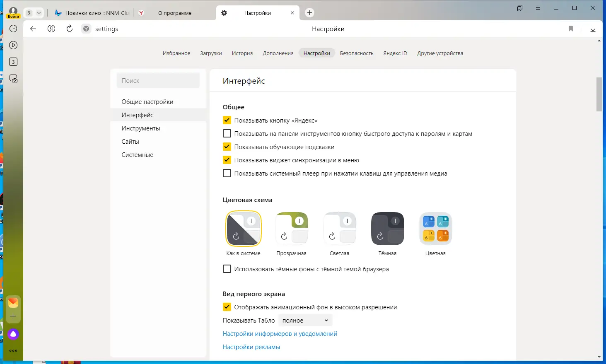Open the Настройки информеров и уведомлений link

click(x=280, y=334)
